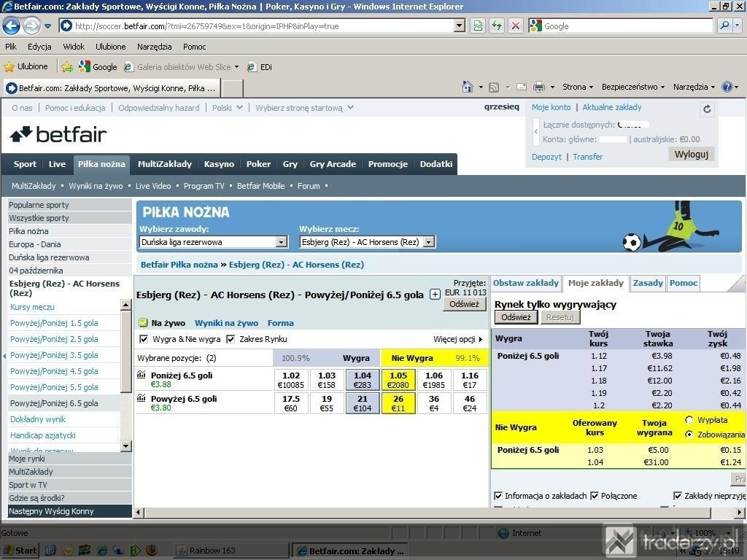
Task: Open Dokładny wynik market link
Action: [x=38, y=419]
